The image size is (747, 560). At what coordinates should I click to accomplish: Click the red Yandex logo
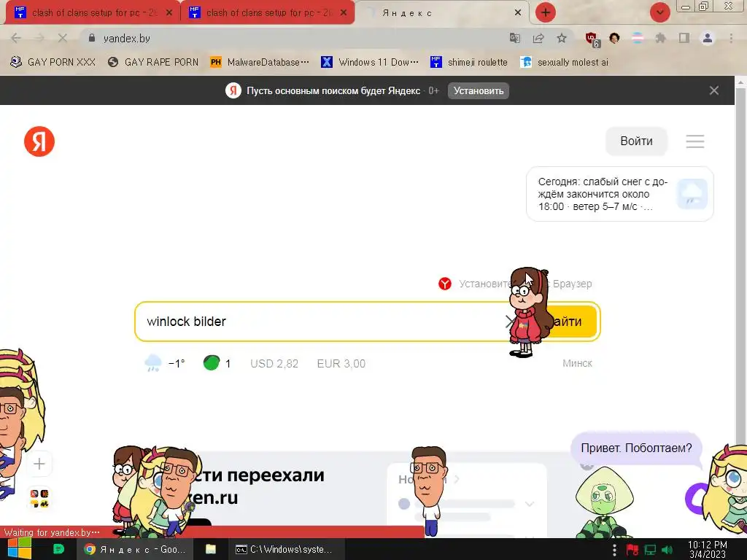point(39,141)
